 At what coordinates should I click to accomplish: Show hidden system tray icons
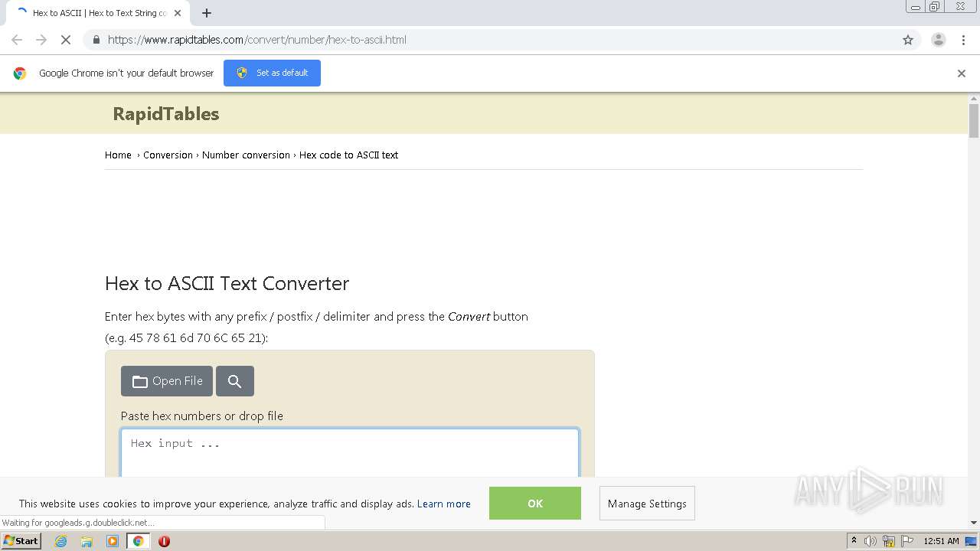coord(854,541)
